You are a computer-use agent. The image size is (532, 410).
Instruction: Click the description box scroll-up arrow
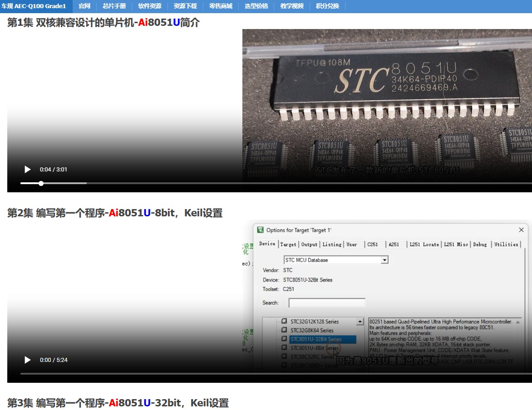tap(518, 322)
